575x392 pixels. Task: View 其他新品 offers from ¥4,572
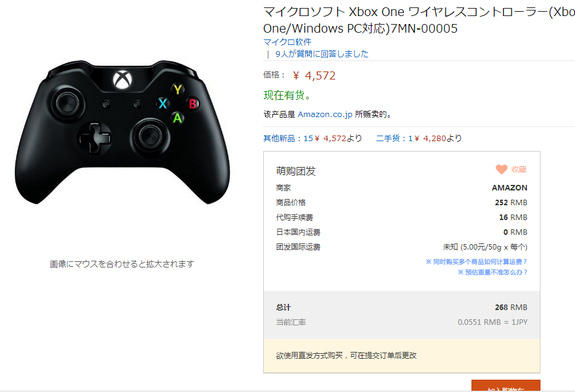click(312, 138)
